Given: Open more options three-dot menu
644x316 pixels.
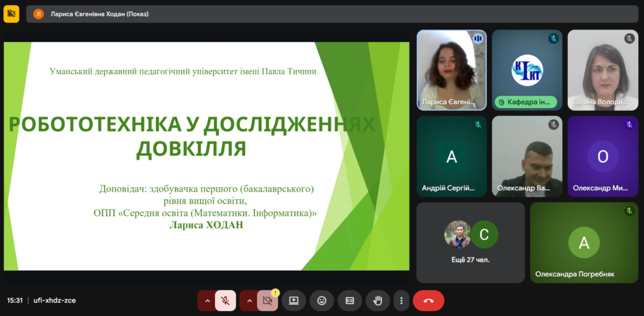Looking at the screenshot, I should click(401, 301).
